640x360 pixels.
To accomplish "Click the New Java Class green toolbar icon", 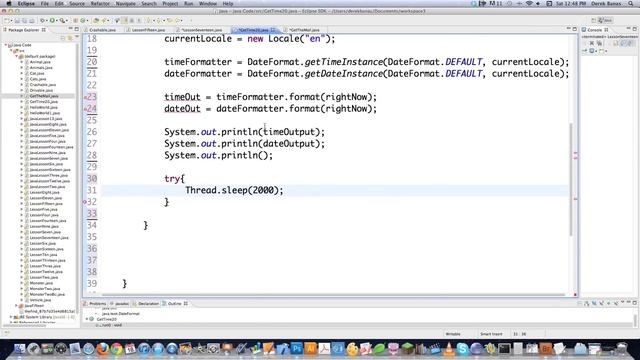I will point(82,20).
